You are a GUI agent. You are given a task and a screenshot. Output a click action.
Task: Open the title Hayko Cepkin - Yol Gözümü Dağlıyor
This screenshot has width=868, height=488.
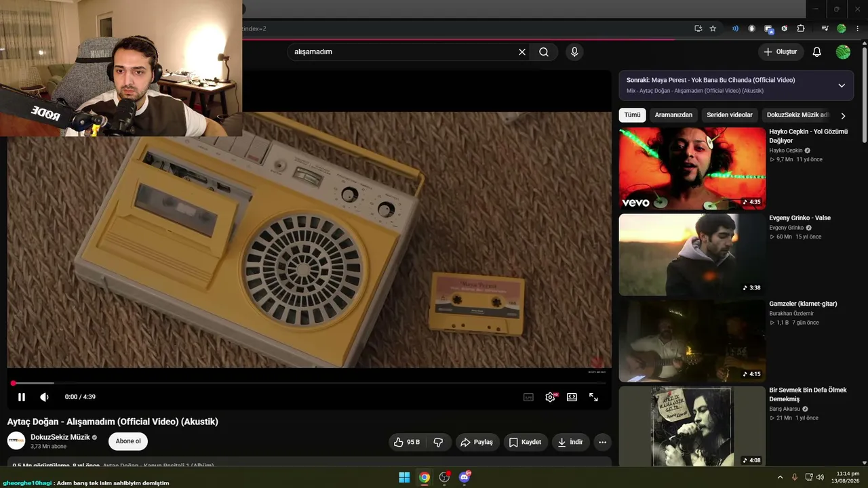(x=808, y=136)
